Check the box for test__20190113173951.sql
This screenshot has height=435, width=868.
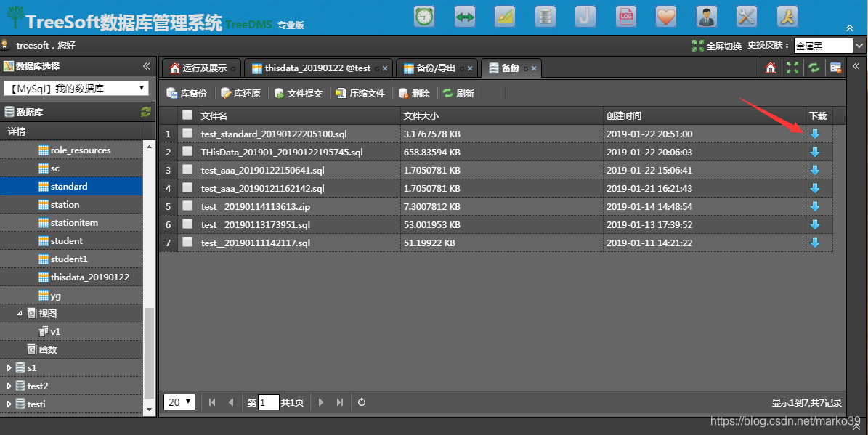point(187,224)
